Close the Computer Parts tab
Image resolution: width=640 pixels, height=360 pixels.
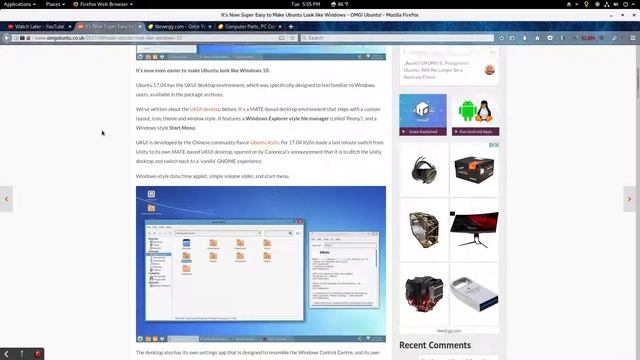tap(280, 27)
